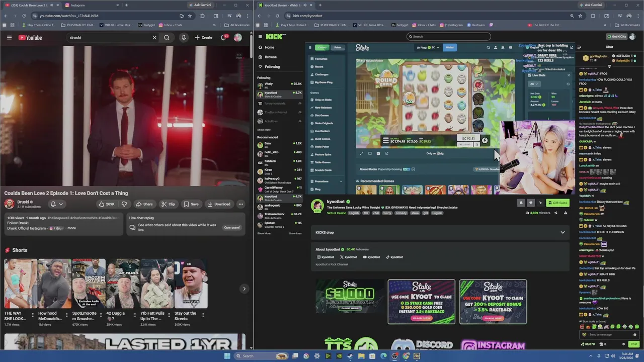Open the YouTube hamburger guide menu
This screenshot has width=644, height=362.
tap(9, 38)
